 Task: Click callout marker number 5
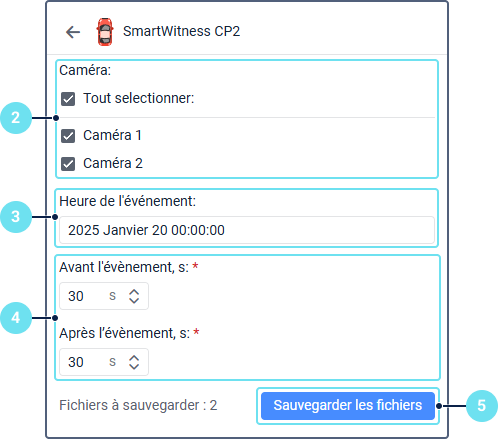tap(482, 406)
